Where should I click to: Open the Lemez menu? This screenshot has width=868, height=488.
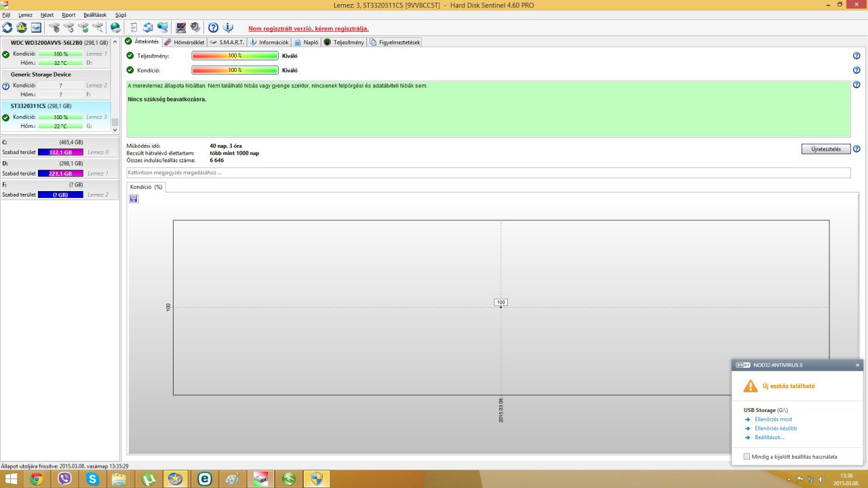coord(25,14)
